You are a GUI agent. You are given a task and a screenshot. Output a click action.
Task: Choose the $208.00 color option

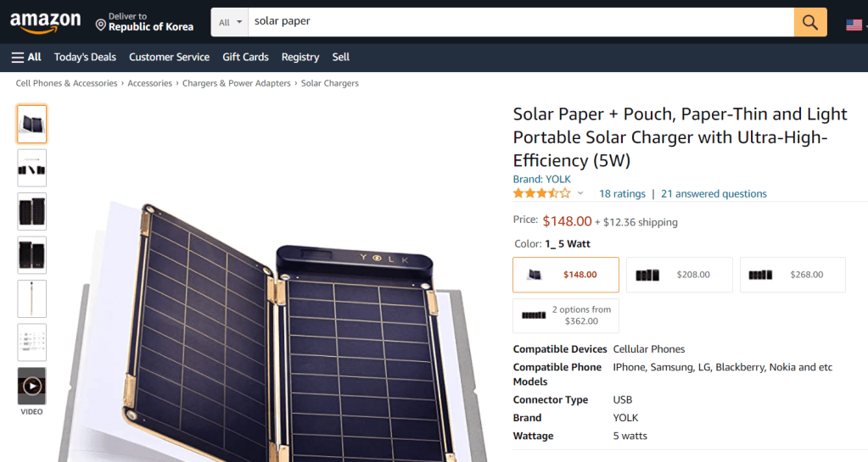[679, 275]
